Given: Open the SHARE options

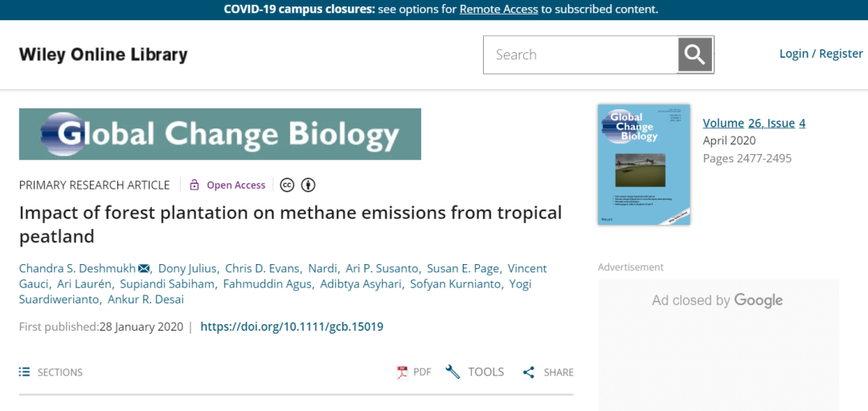Looking at the screenshot, I should (x=548, y=372).
